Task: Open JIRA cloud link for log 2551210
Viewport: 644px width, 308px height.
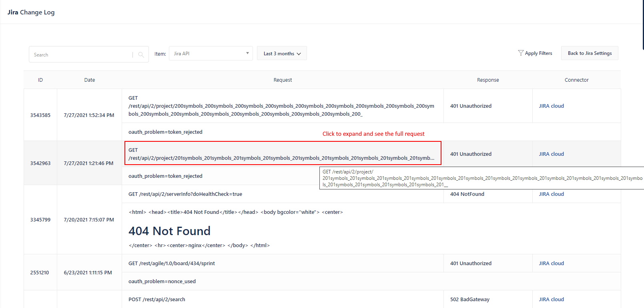Action: [551, 263]
